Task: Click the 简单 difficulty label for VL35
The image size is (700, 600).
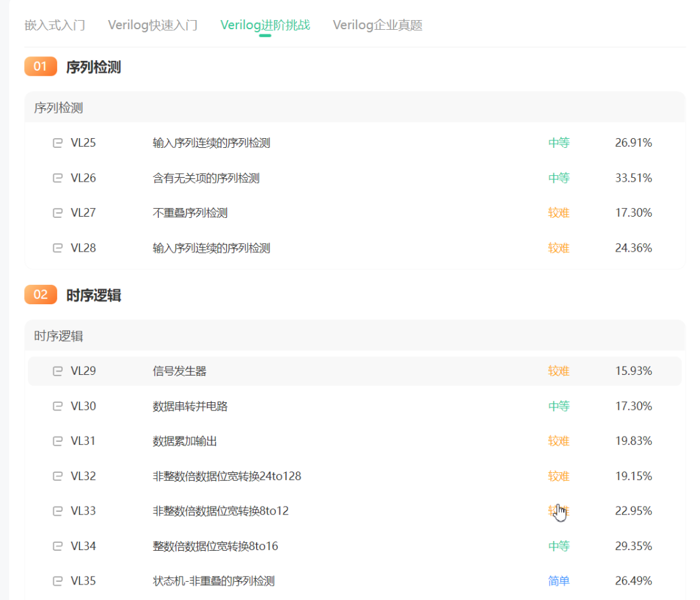Action: (559, 581)
